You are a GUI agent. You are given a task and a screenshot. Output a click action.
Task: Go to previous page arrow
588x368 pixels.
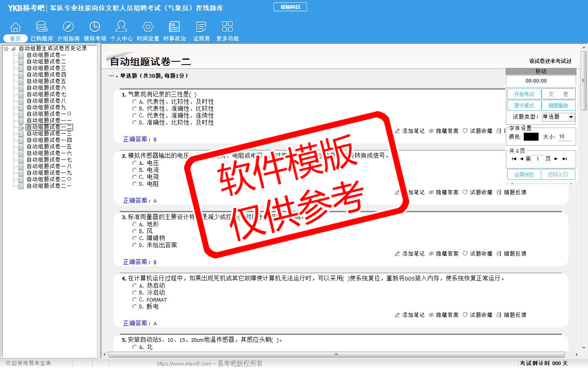[x=521, y=159]
